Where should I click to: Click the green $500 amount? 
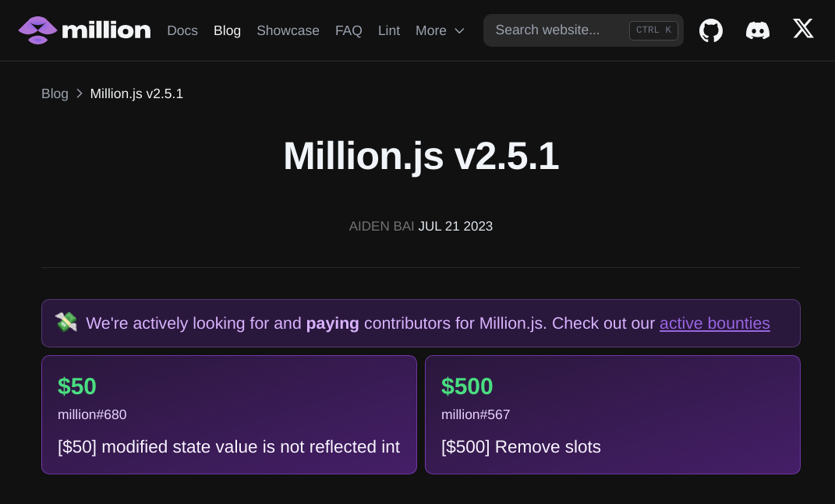point(467,386)
